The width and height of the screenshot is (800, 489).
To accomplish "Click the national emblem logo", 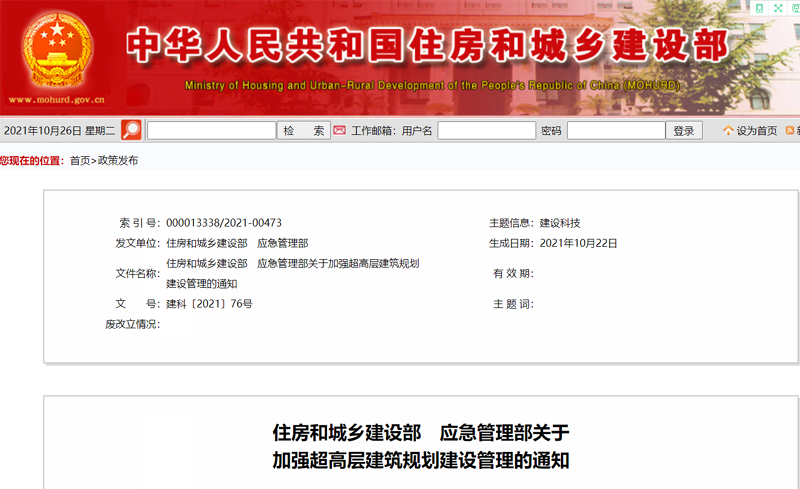I will click(56, 48).
